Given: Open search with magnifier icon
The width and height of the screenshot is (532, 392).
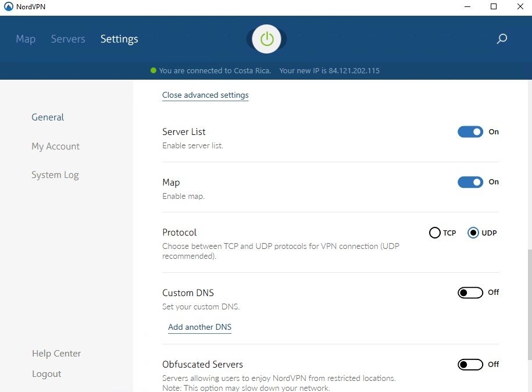Looking at the screenshot, I should [502, 39].
